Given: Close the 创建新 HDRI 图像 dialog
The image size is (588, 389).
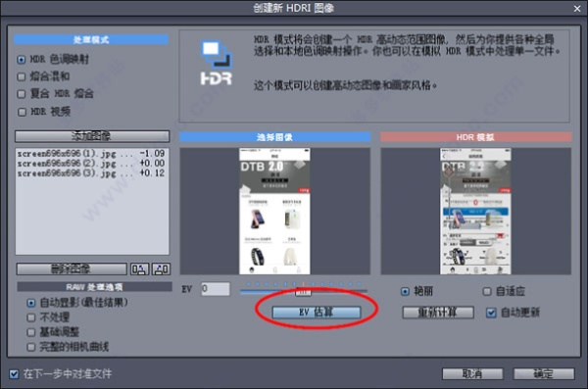Looking at the screenshot, I should pos(577,8).
